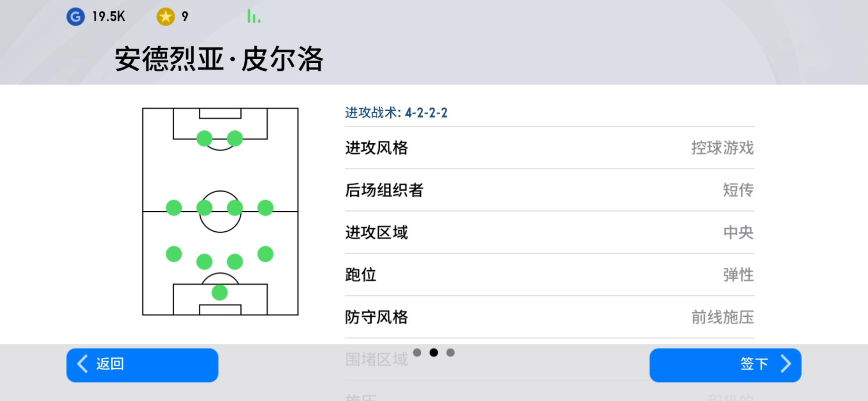Open 进攻区域 row showing 中央
The image size is (868, 401).
[549, 232]
